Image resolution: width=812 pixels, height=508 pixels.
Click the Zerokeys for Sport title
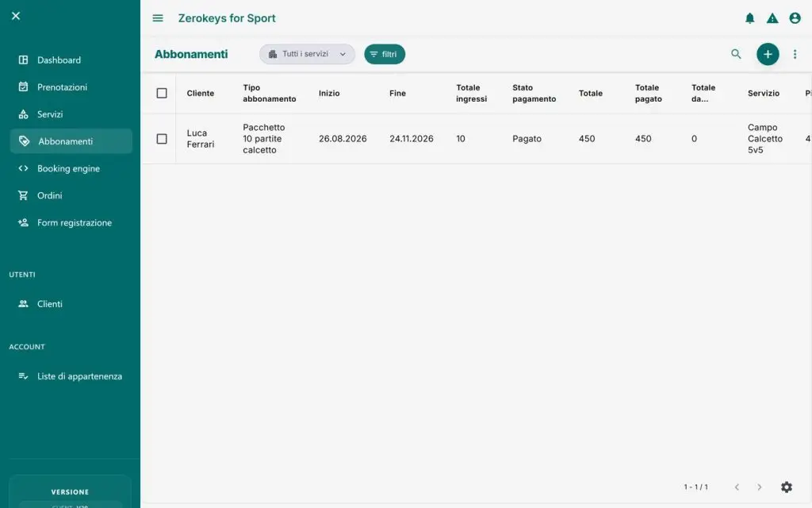227,18
